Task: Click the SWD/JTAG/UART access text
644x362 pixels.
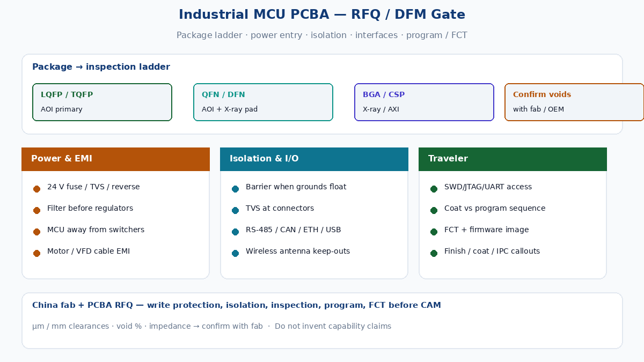Action: [x=488, y=187]
